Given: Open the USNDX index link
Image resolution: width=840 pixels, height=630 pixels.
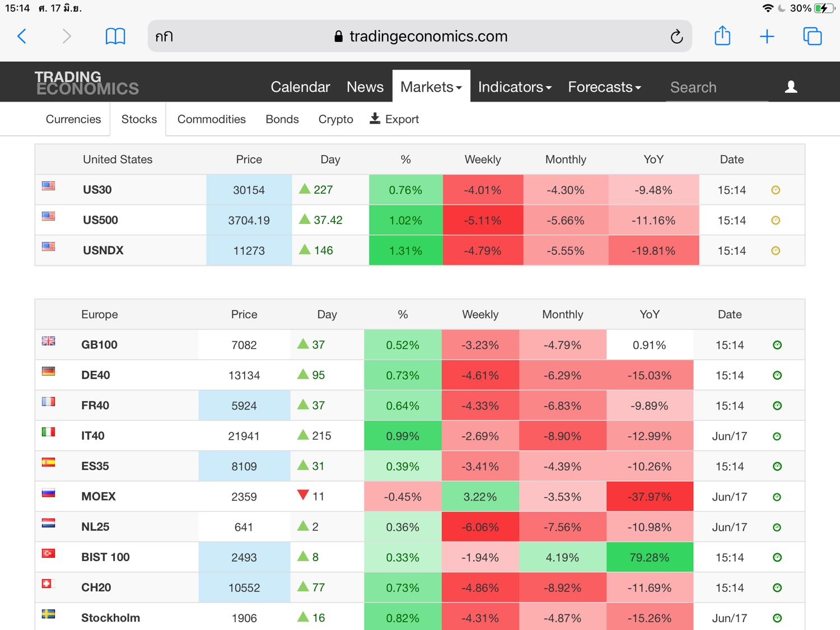Looking at the screenshot, I should [103, 250].
